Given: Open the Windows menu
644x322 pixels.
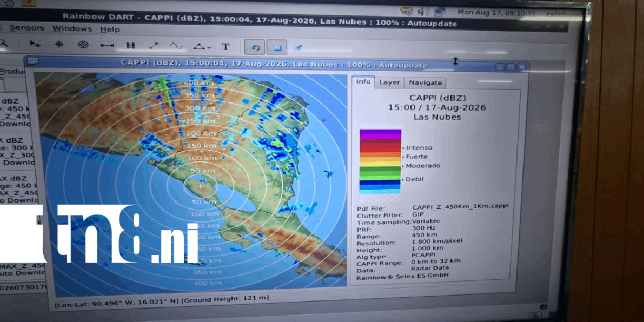Looking at the screenshot, I should (x=72, y=29).
